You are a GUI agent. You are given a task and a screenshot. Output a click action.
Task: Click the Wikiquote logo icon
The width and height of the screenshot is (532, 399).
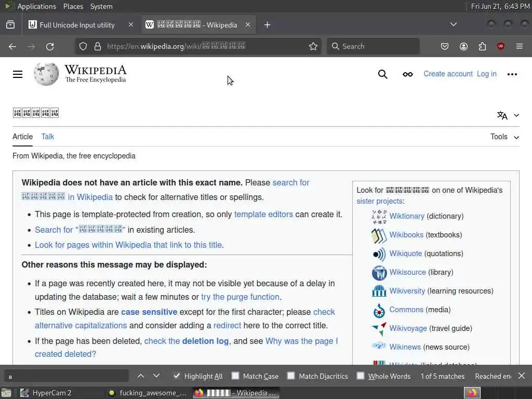379,254
